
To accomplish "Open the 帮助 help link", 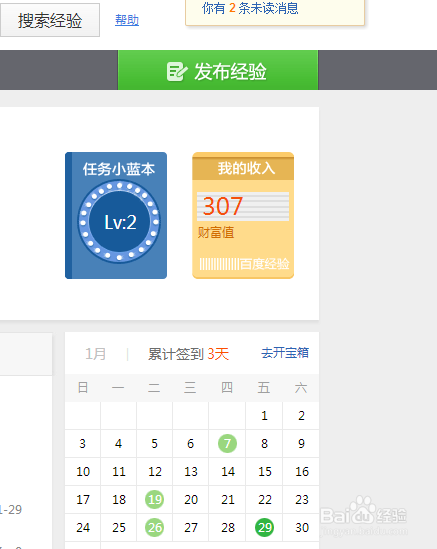I will pos(127,20).
